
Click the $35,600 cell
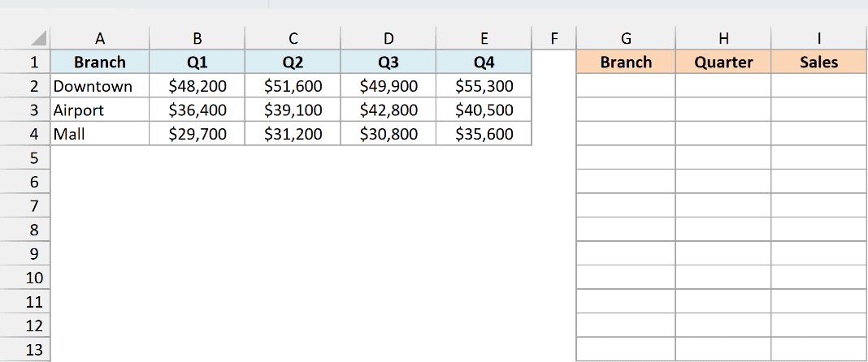(x=484, y=134)
